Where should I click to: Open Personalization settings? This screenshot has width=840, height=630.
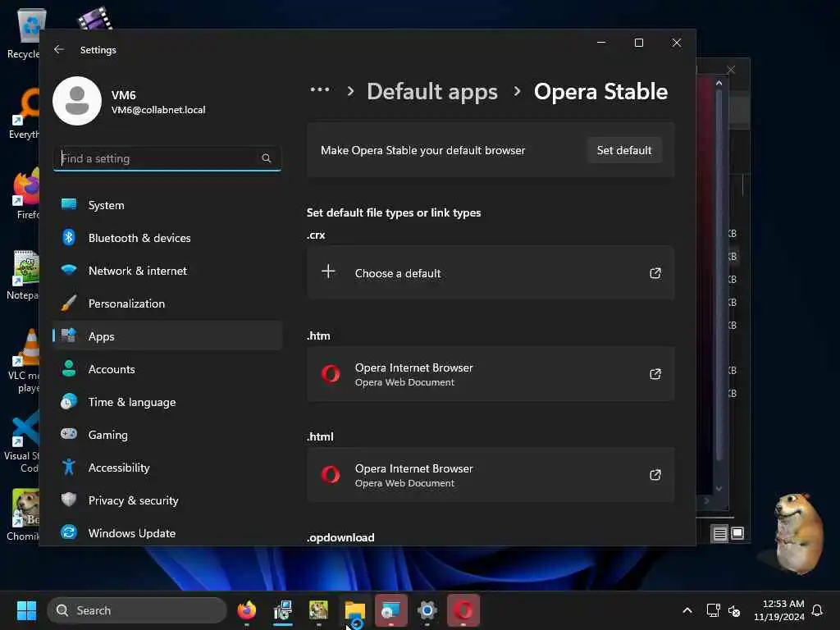tap(167, 304)
